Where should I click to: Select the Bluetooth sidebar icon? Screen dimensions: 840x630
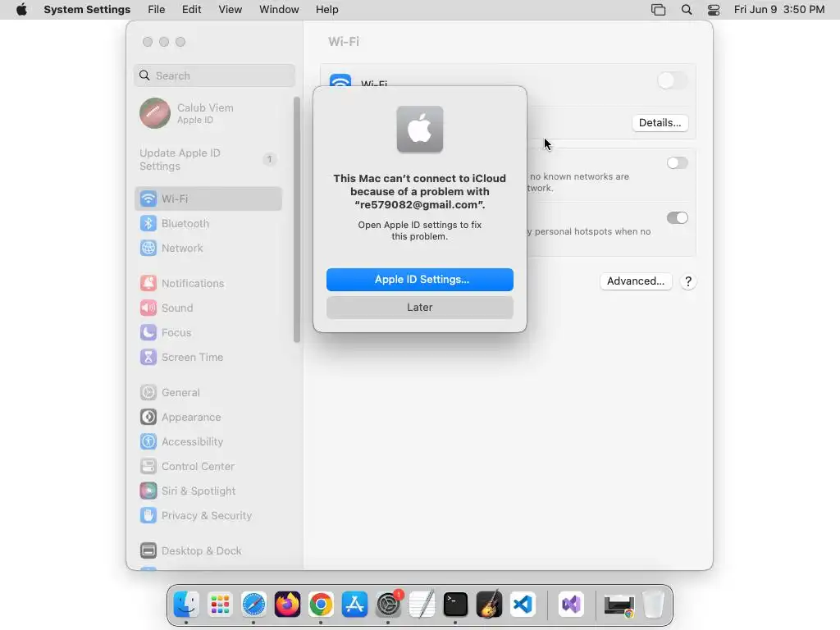tap(148, 223)
